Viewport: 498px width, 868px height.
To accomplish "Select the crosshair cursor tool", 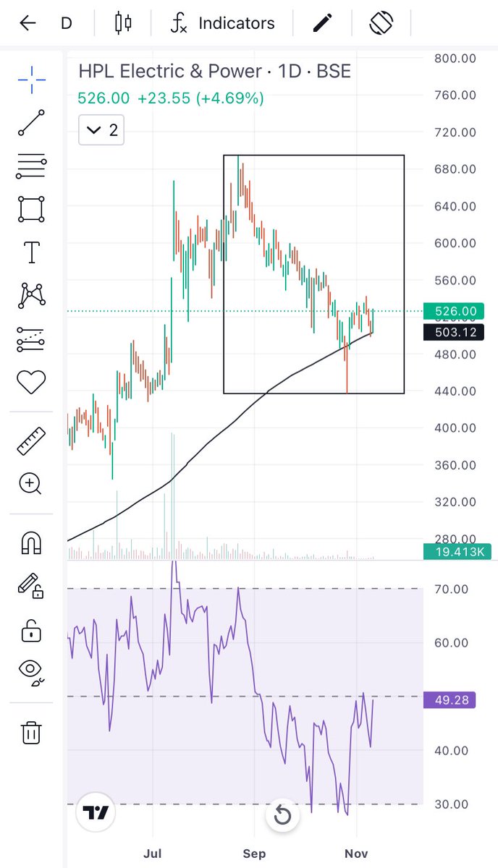I will (31, 79).
